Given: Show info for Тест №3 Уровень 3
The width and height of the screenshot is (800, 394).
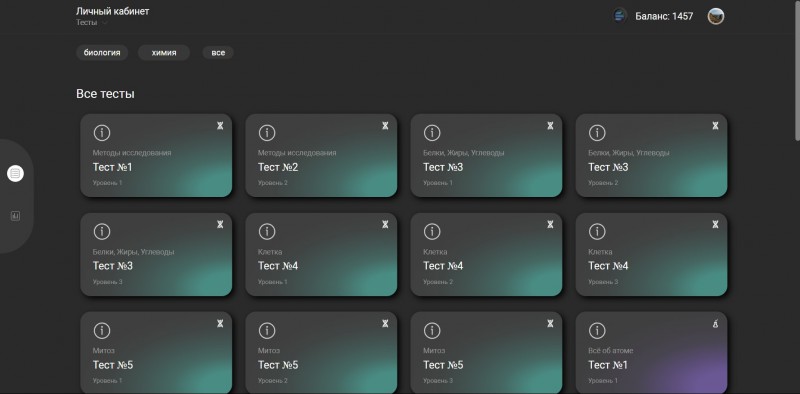Looking at the screenshot, I should click(x=102, y=232).
